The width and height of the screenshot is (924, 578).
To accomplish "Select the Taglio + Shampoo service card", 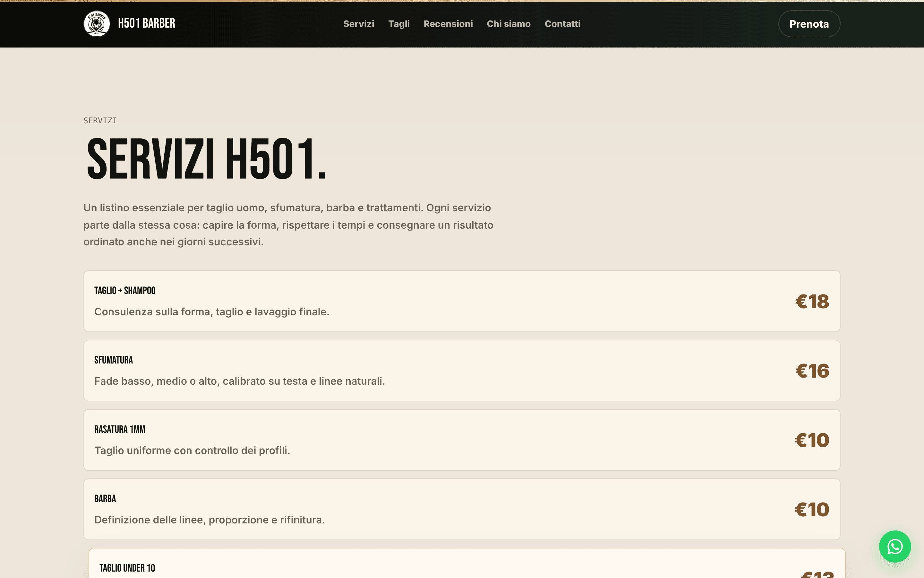I will point(462,301).
